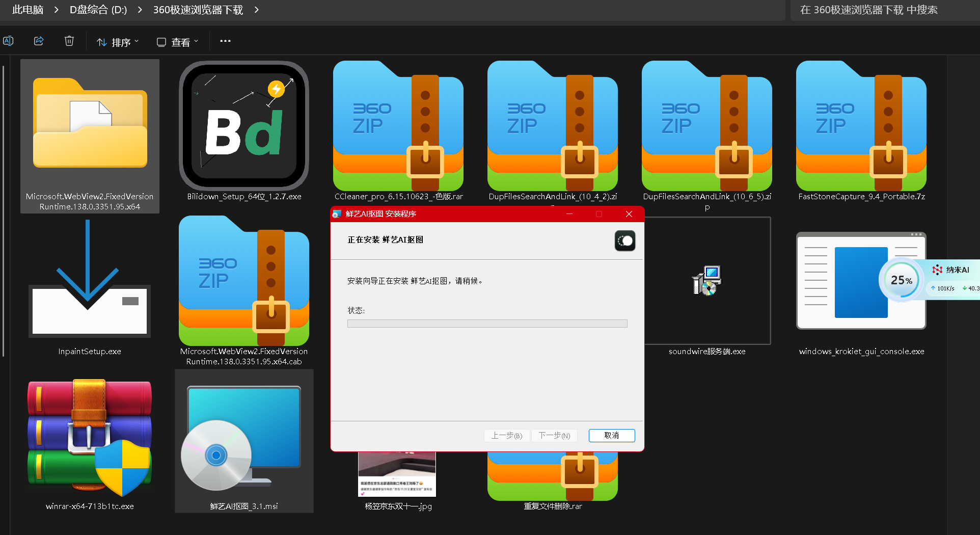This screenshot has height=535, width=980.
Task: Open the 查看 view dropdown
Action: pos(177,42)
